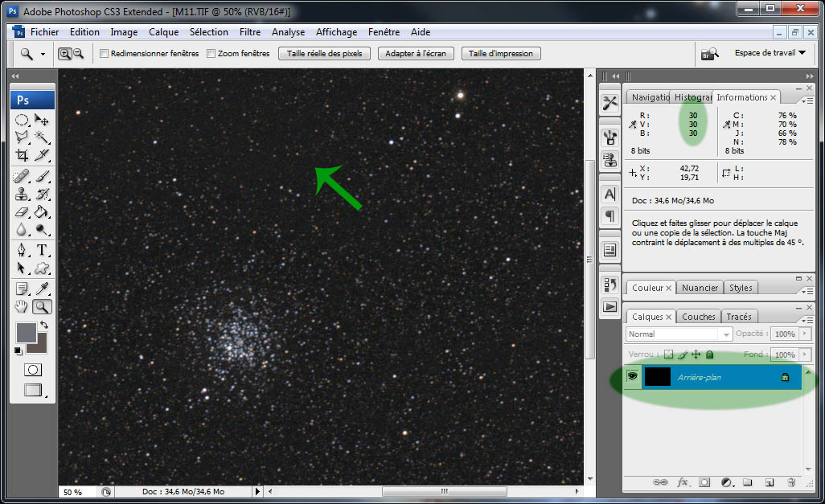Open the Paragraph panel icon
The image size is (825, 504).
[610, 215]
